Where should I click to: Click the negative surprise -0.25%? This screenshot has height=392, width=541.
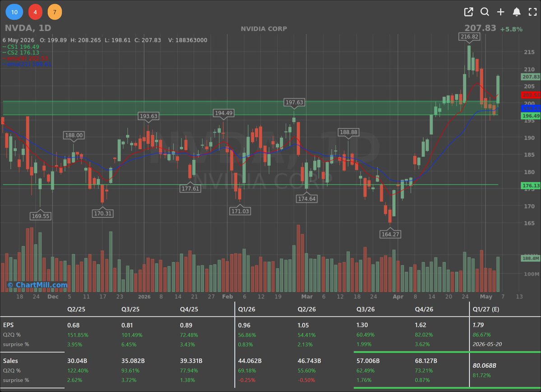click(x=247, y=380)
